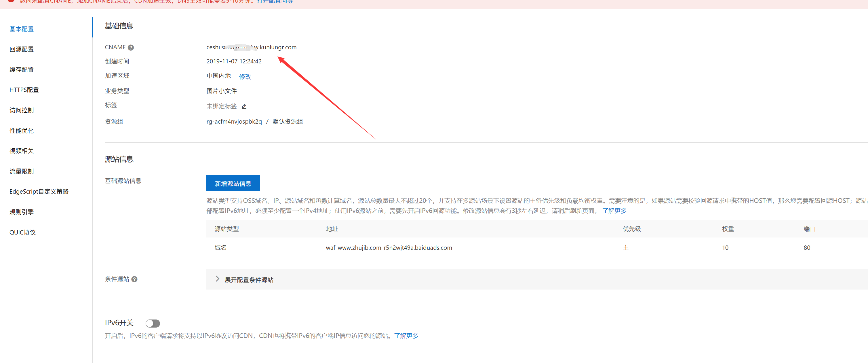Click the 默认资源组 text
Viewport: 868px width, 363px height.
click(x=288, y=122)
